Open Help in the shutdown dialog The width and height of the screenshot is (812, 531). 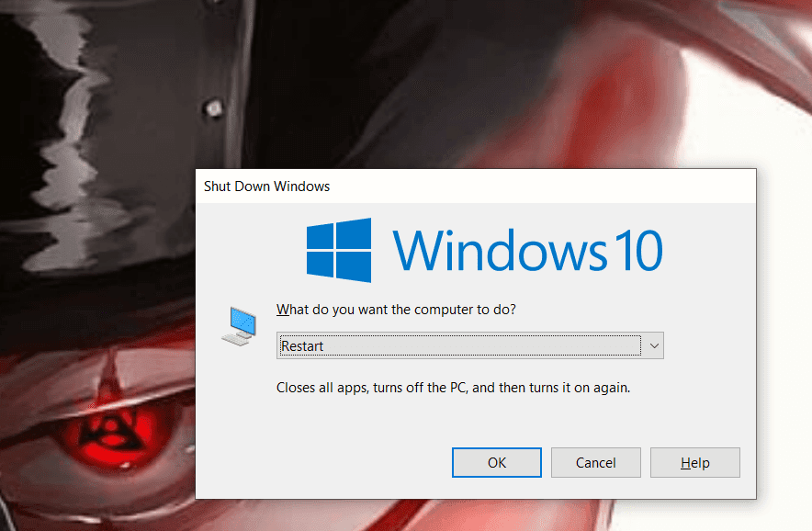point(695,463)
